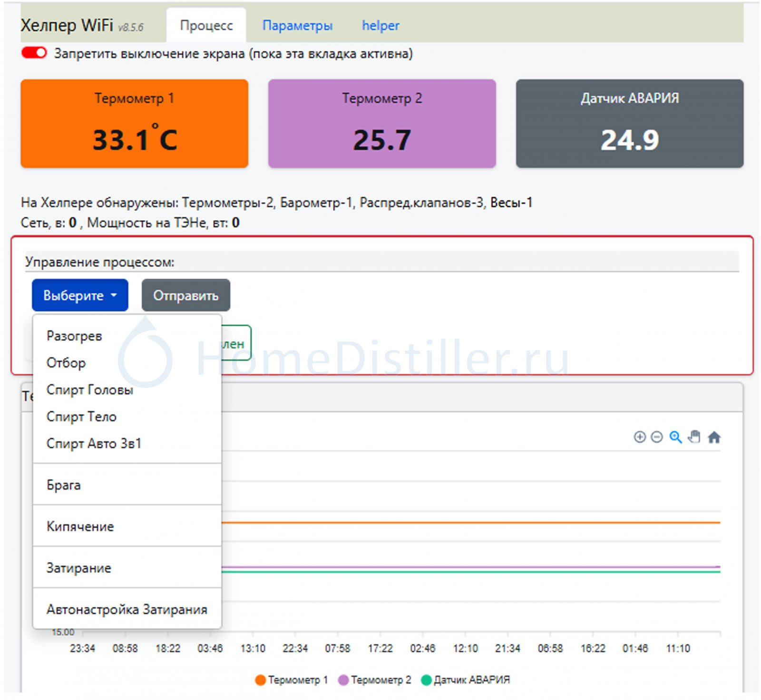This screenshot has width=761, height=700.
Task: Click the 24.9 emergency sensor value
Action: (x=630, y=140)
